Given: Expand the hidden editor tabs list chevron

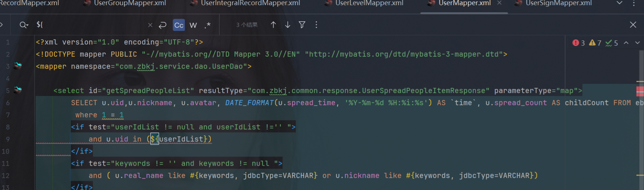Looking at the screenshot, I should [x=619, y=3].
